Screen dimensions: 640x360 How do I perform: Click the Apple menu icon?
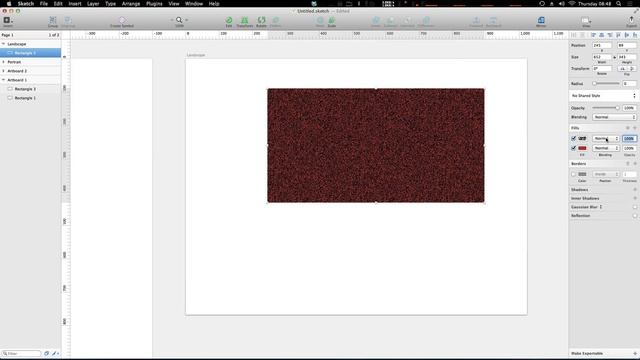[9, 4]
